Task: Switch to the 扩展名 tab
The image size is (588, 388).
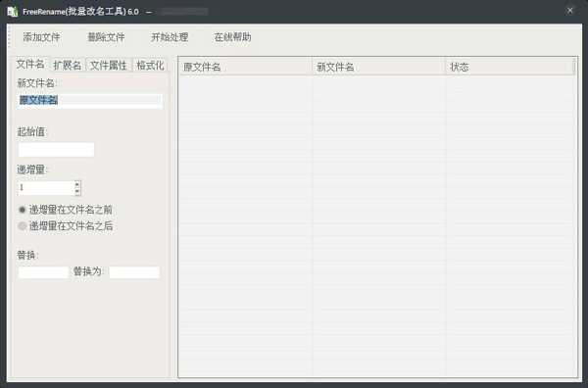Action: [68, 66]
